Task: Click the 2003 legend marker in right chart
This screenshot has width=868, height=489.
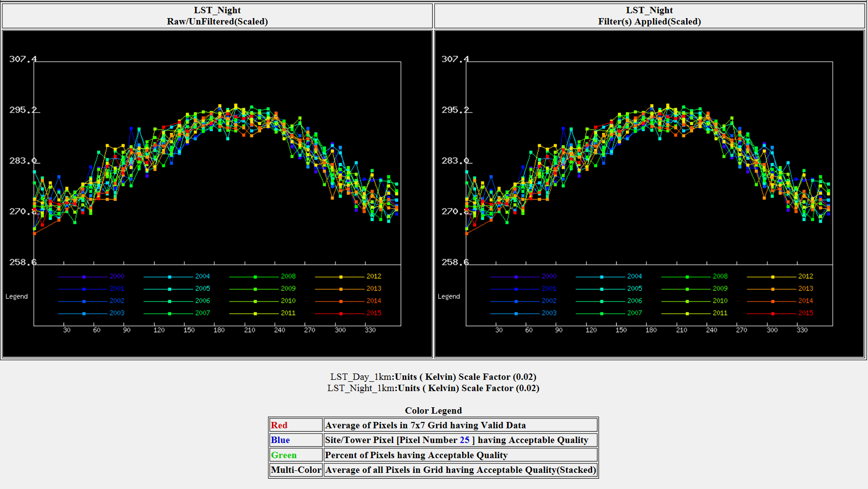Action: [x=516, y=313]
